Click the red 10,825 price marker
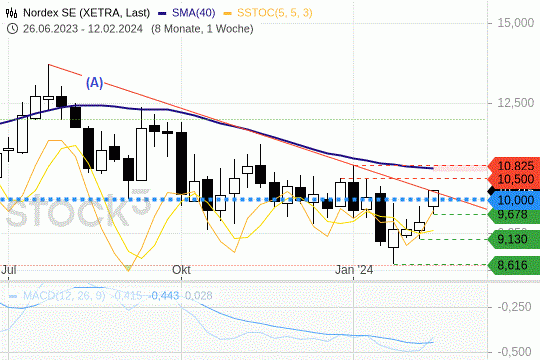The image size is (540, 360). click(x=515, y=166)
